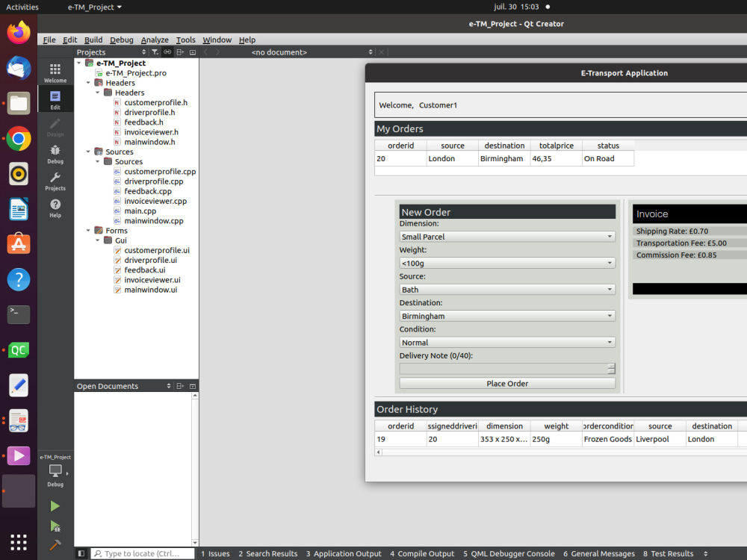Image resolution: width=747 pixels, height=560 pixels.
Task: Open the Dimension dropdown showing Small Parcel
Action: click(x=506, y=237)
